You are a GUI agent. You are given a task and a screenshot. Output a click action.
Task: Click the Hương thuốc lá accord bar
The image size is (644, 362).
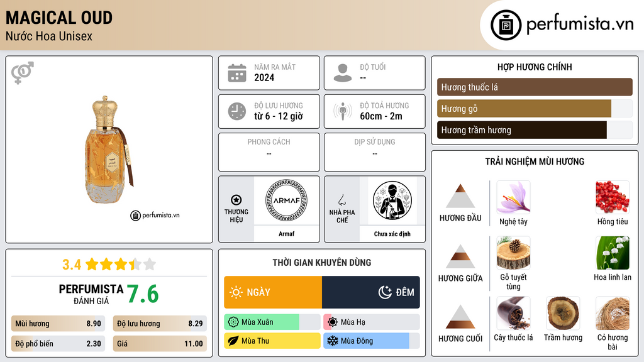point(535,87)
